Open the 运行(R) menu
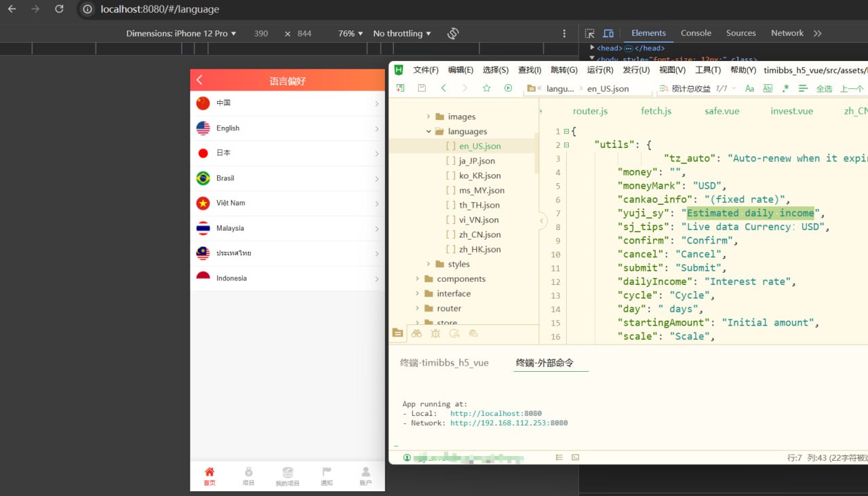868x496 pixels. point(599,70)
